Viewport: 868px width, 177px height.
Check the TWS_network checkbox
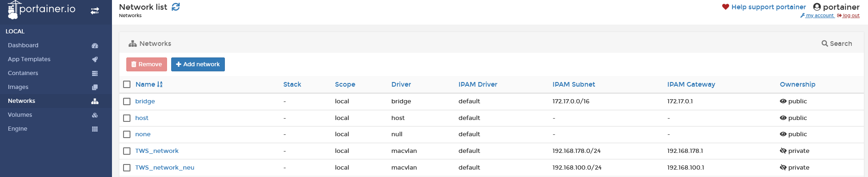[x=127, y=151]
